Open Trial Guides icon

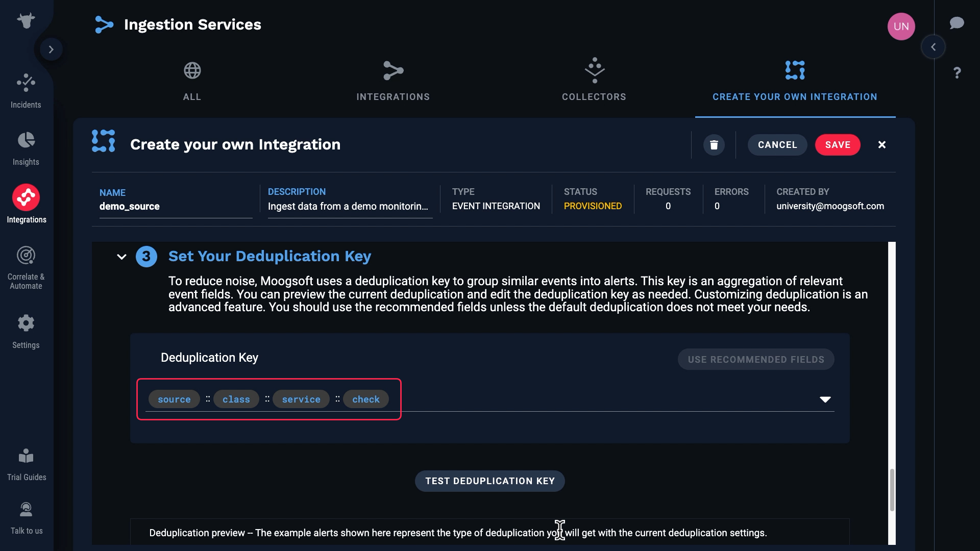(26, 456)
